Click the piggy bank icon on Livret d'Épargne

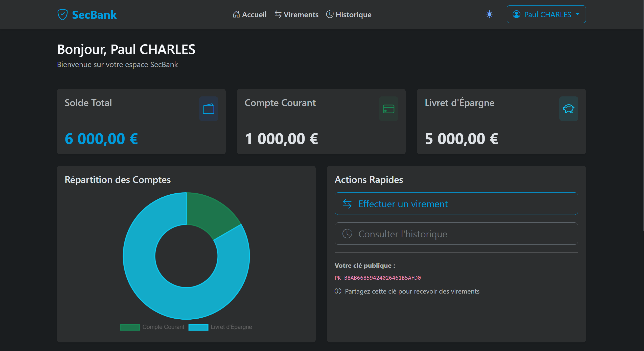569,108
